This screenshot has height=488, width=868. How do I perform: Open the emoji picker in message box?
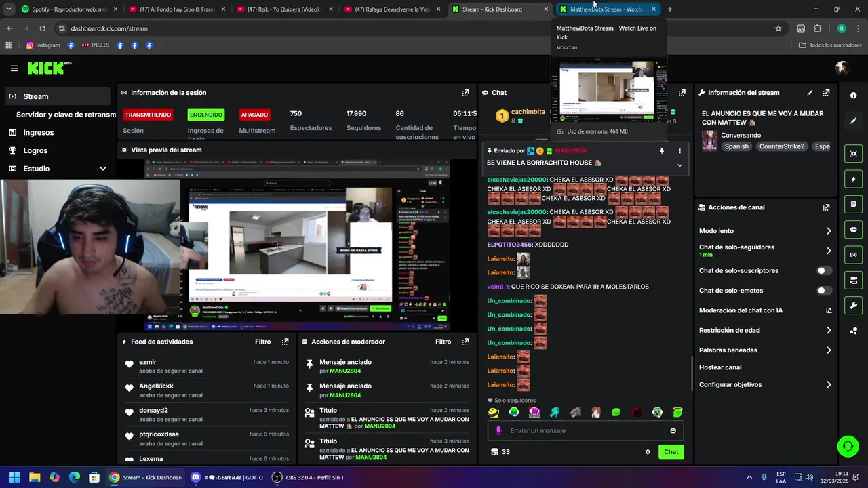673,430
